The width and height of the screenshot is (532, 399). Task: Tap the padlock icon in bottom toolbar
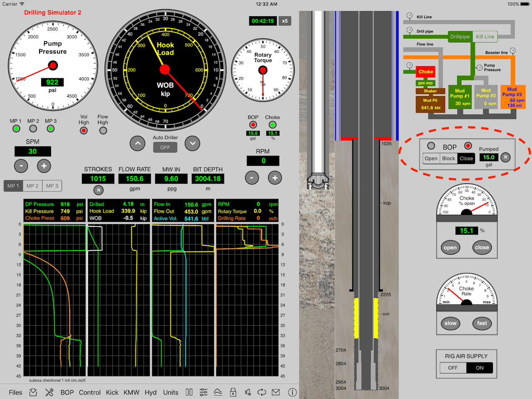233,392
